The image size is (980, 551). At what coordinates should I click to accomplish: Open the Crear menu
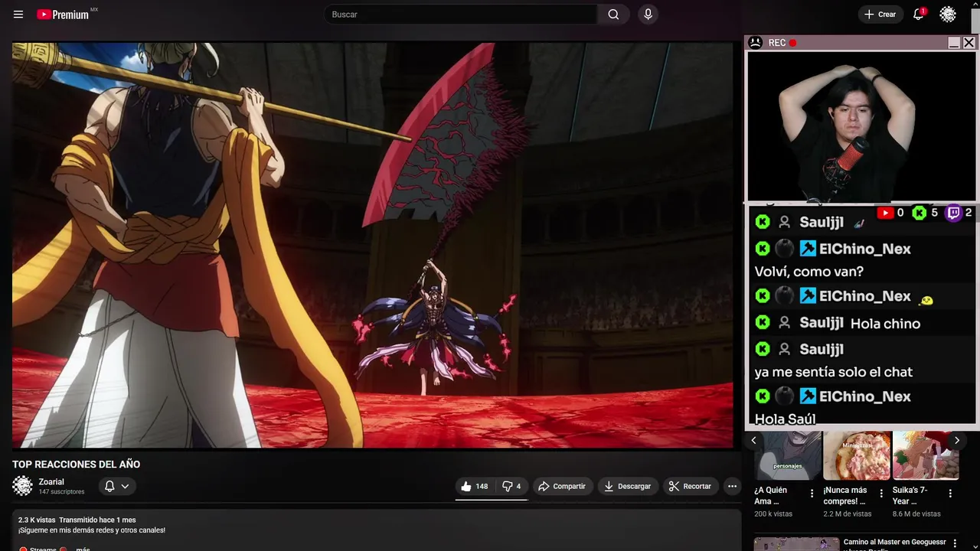pos(880,15)
